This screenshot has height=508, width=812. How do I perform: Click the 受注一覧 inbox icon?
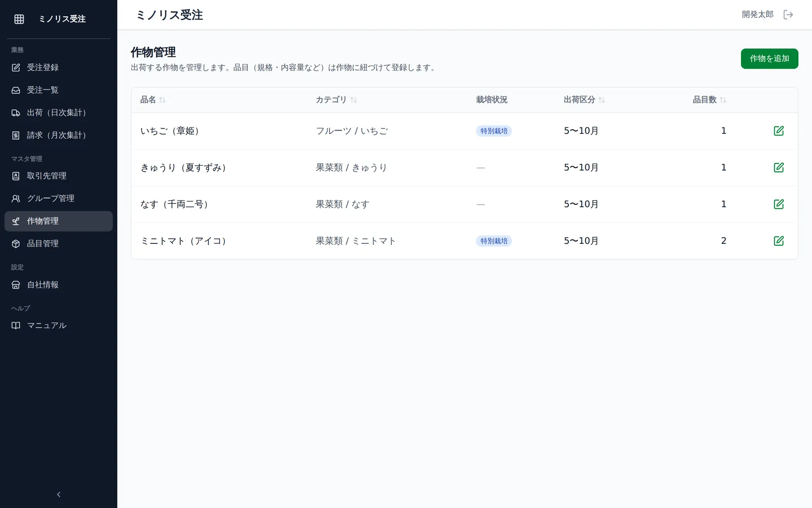(x=16, y=90)
